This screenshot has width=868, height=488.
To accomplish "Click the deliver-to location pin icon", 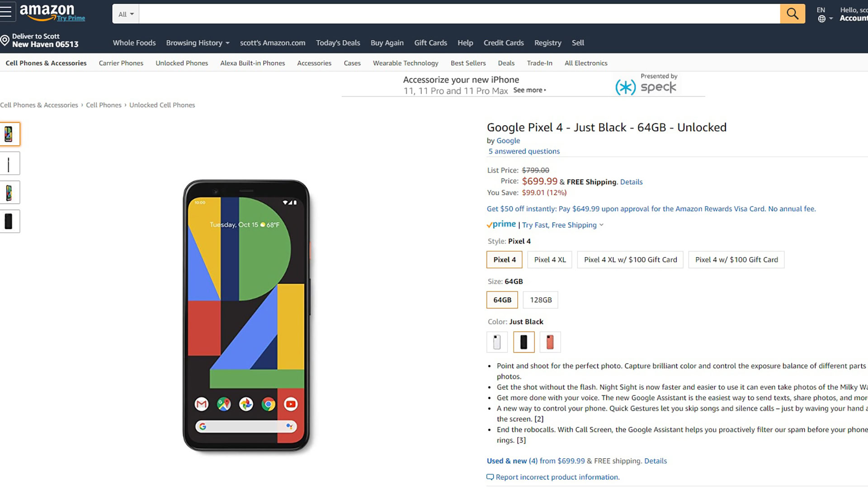I will [5, 41].
